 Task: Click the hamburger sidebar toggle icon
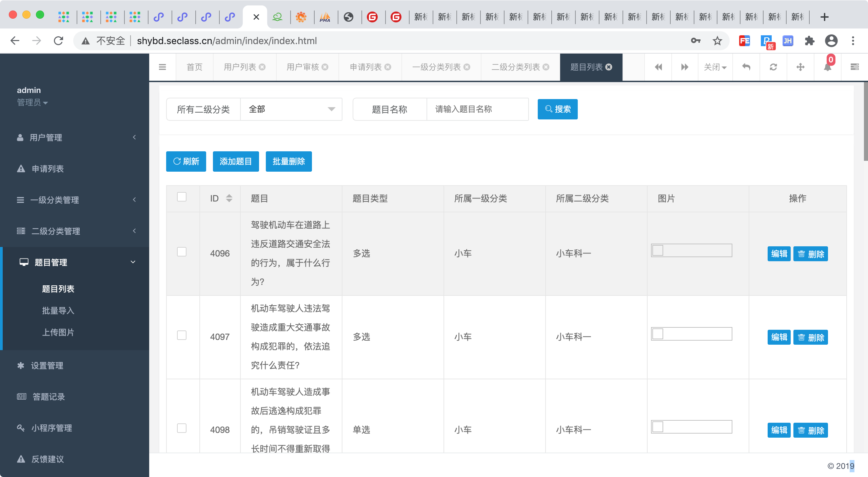pyautogui.click(x=162, y=67)
